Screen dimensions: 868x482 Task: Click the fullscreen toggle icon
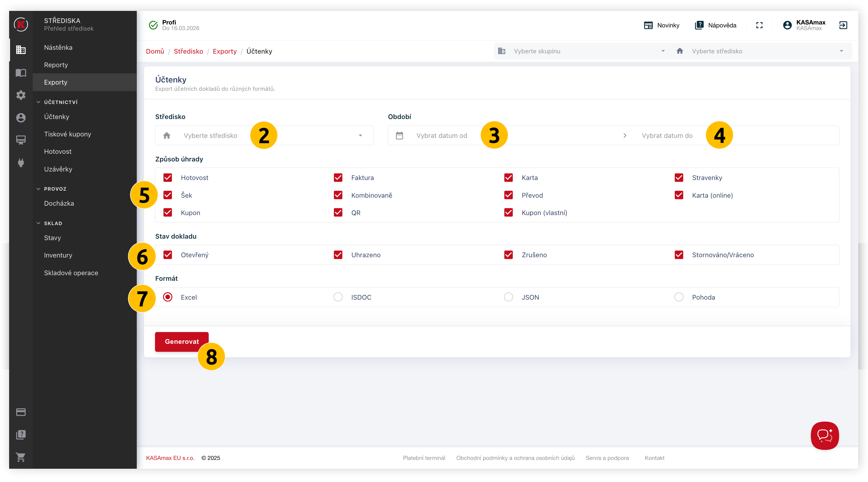[x=759, y=25]
